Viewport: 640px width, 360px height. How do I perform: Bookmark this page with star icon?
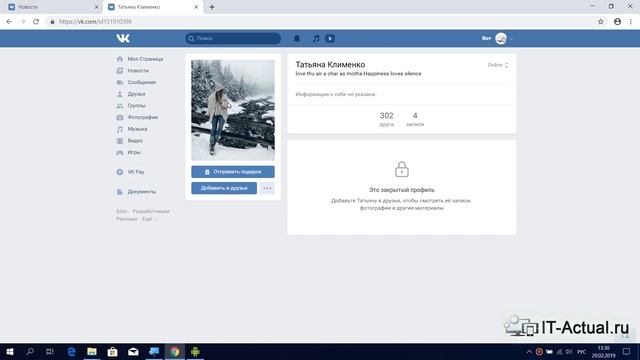click(601, 22)
